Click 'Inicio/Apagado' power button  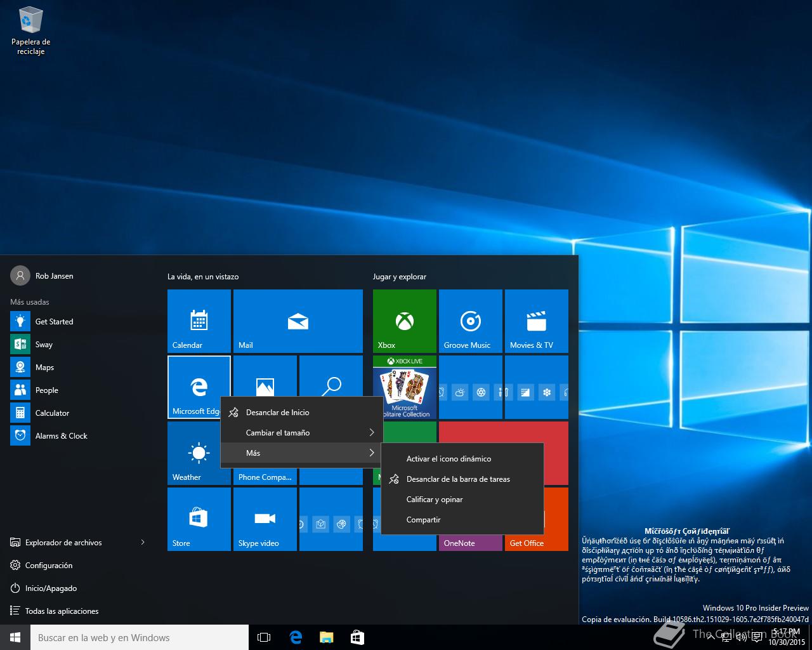click(51, 588)
